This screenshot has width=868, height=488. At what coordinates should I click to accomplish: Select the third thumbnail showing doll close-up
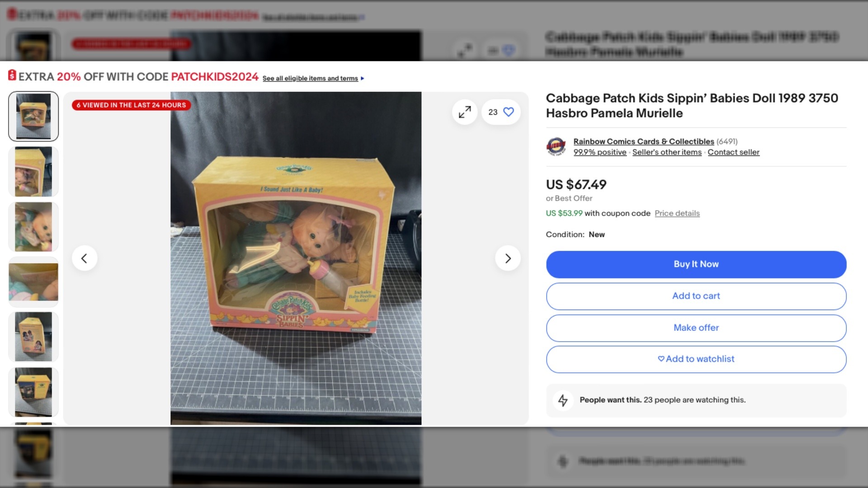33,227
